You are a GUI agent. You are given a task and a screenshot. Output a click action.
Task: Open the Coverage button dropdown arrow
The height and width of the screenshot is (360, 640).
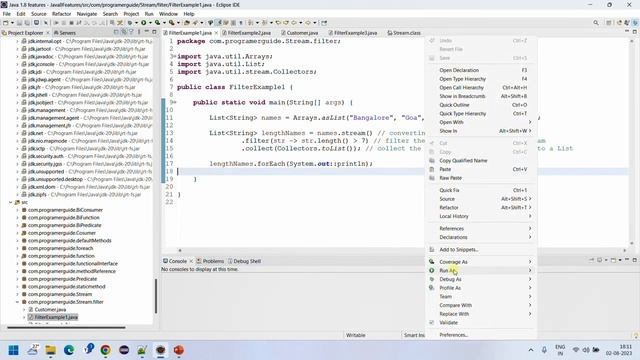tap(164, 23)
